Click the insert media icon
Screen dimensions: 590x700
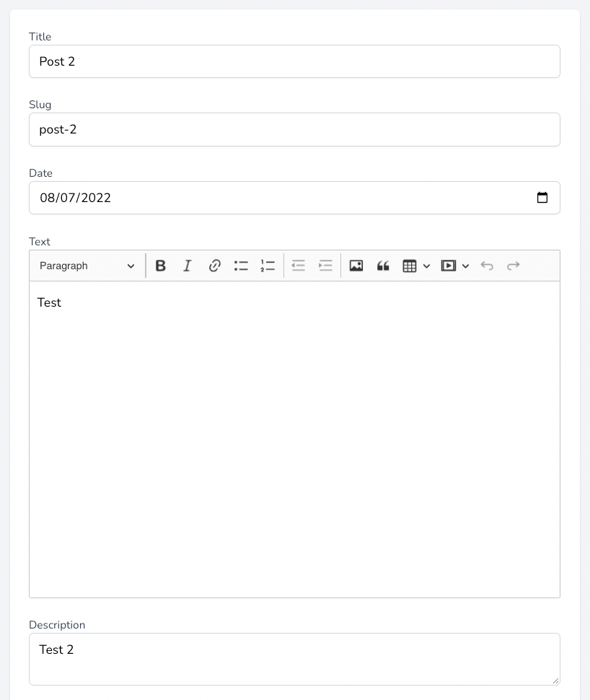click(448, 266)
